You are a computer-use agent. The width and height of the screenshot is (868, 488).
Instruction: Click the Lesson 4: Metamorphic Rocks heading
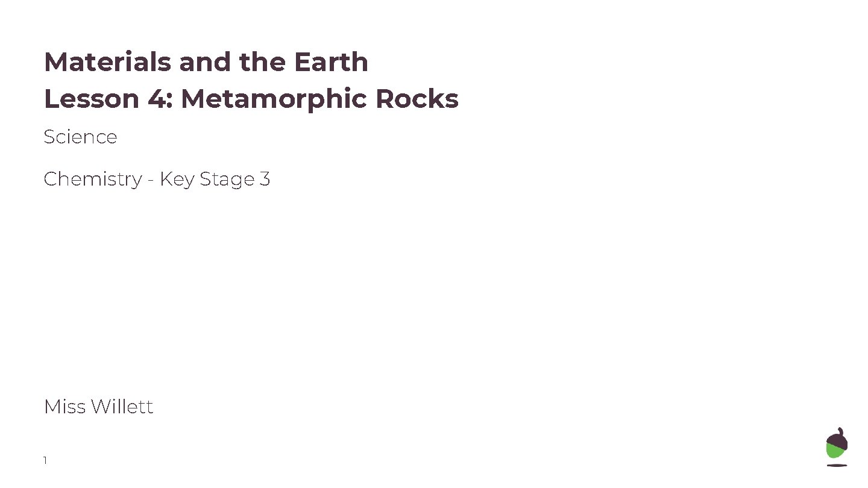(251, 99)
